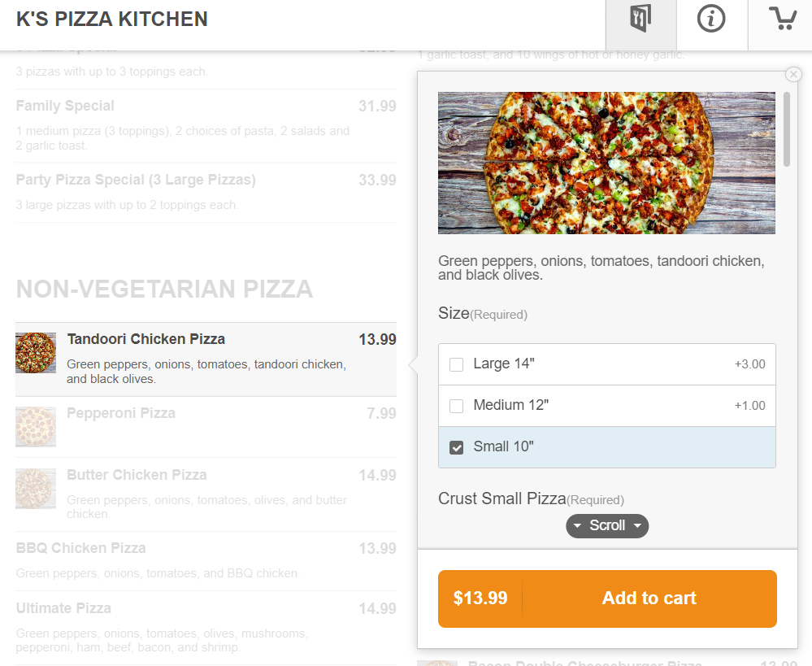Select the Family Special menu item
The width and height of the screenshot is (812, 666).
[x=65, y=107]
